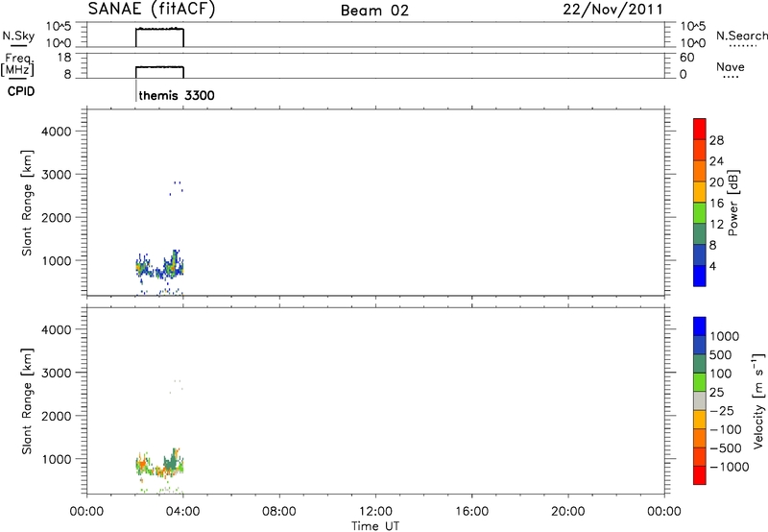The height and width of the screenshot is (532, 768).
Task: Click the "60" Nave axis tick
Action: point(686,58)
